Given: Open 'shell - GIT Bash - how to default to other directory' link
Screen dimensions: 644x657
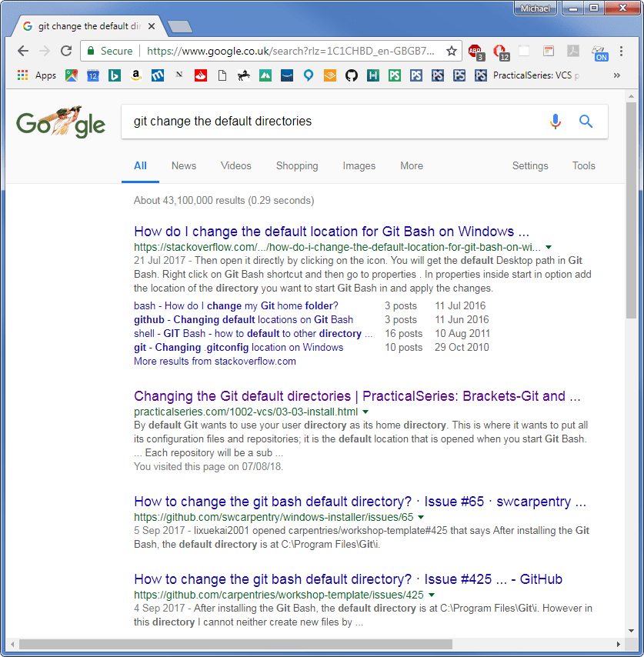Looking at the screenshot, I should (x=253, y=334).
